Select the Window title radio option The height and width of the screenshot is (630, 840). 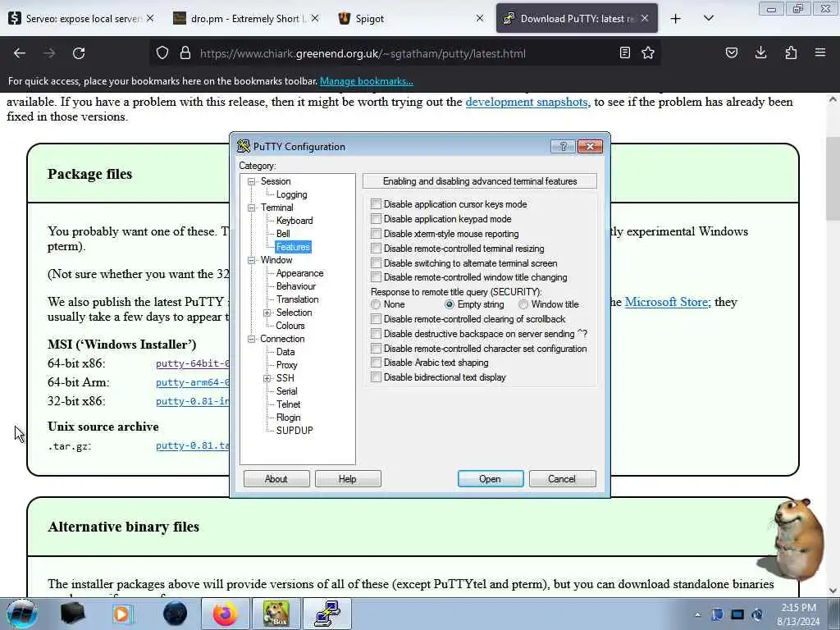(523, 304)
